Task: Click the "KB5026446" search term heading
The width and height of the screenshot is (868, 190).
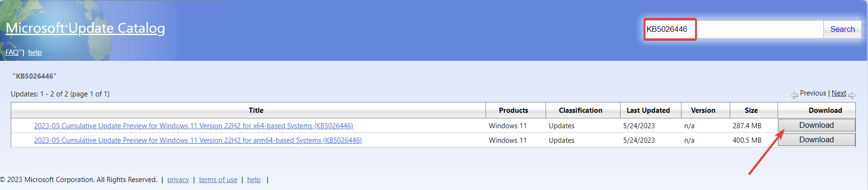Action: pyautogui.click(x=35, y=76)
